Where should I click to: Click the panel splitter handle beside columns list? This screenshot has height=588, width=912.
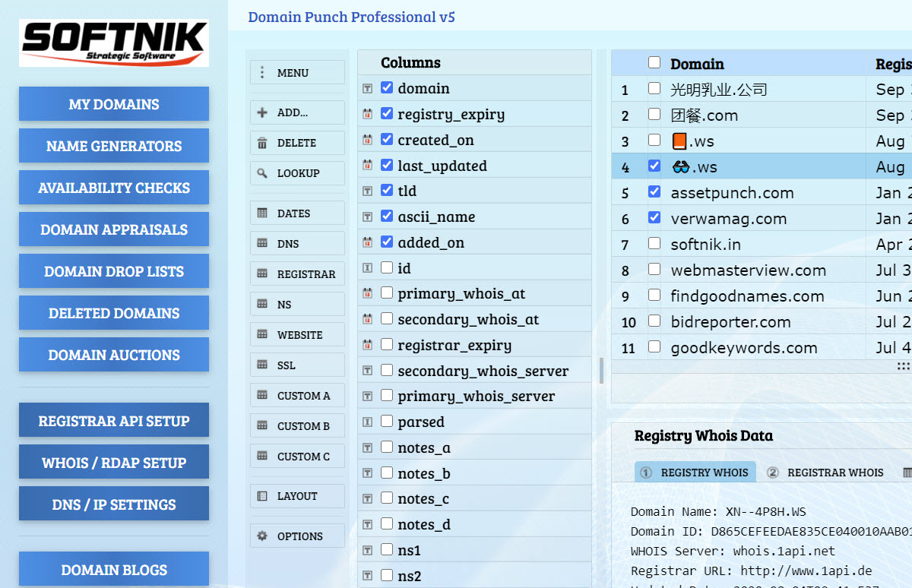(601, 371)
